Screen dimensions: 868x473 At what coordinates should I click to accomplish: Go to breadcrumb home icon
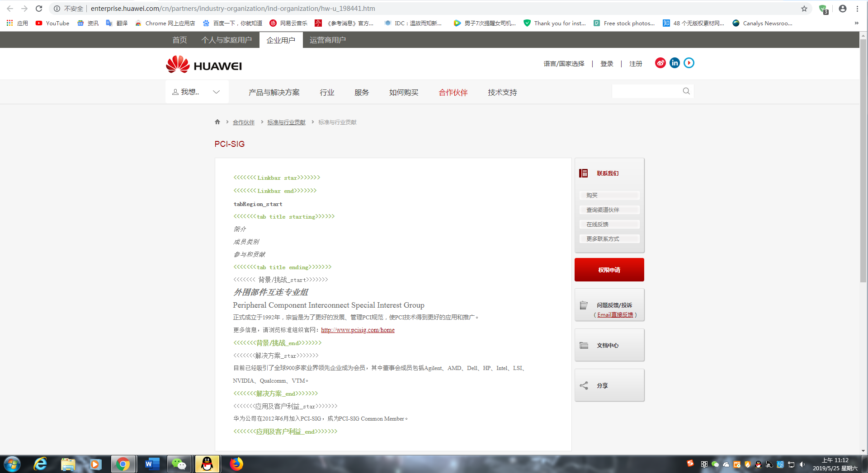click(217, 122)
